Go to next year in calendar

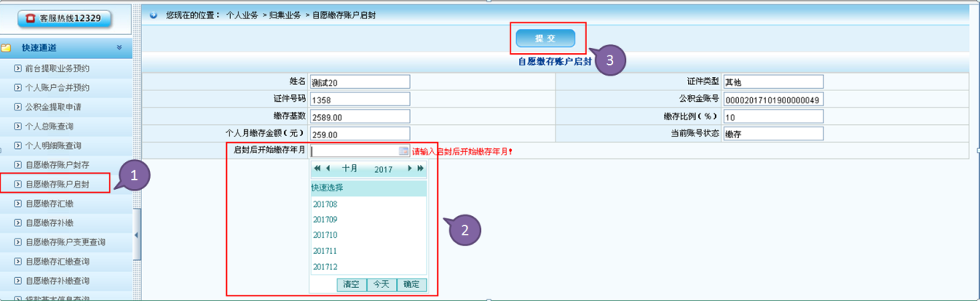(421, 168)
